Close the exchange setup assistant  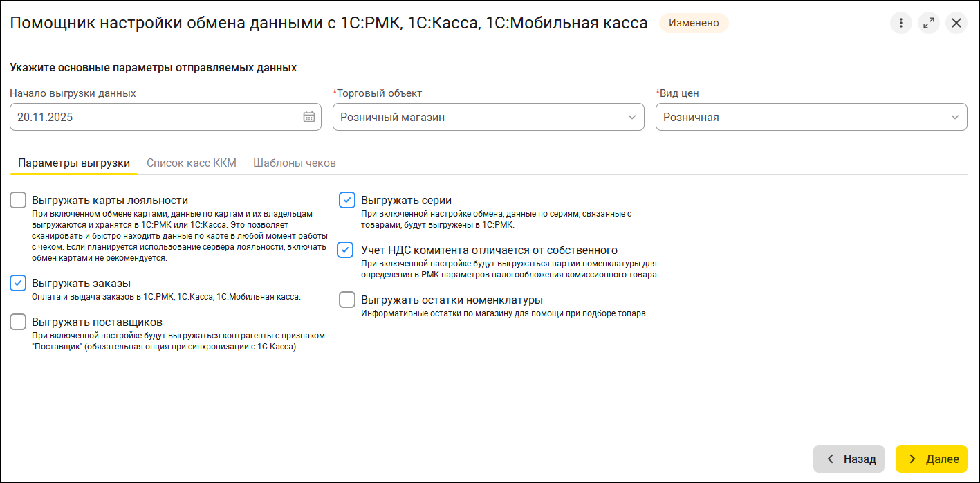pyautogui.click(x=956, y=23)
